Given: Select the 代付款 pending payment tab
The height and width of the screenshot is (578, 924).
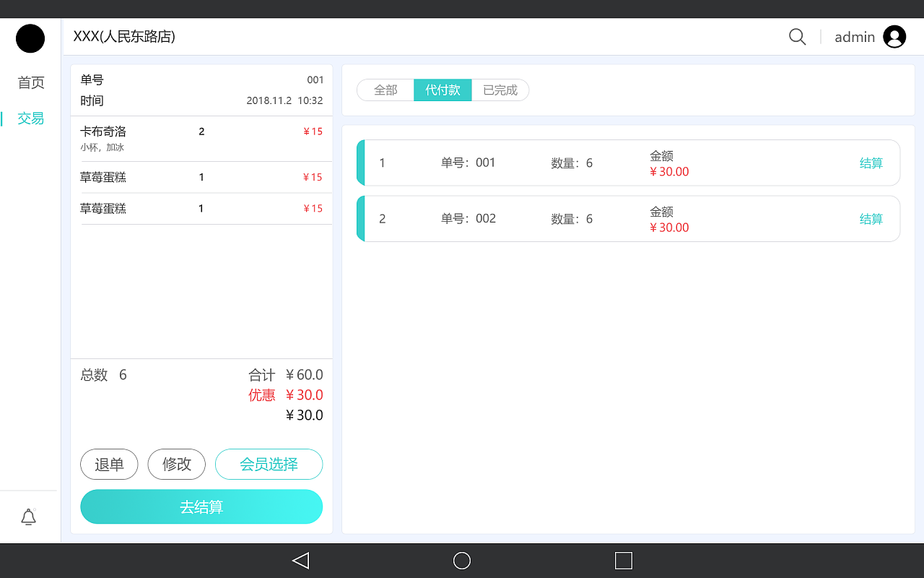Looking at the screenshot, I should click(443, 90).
